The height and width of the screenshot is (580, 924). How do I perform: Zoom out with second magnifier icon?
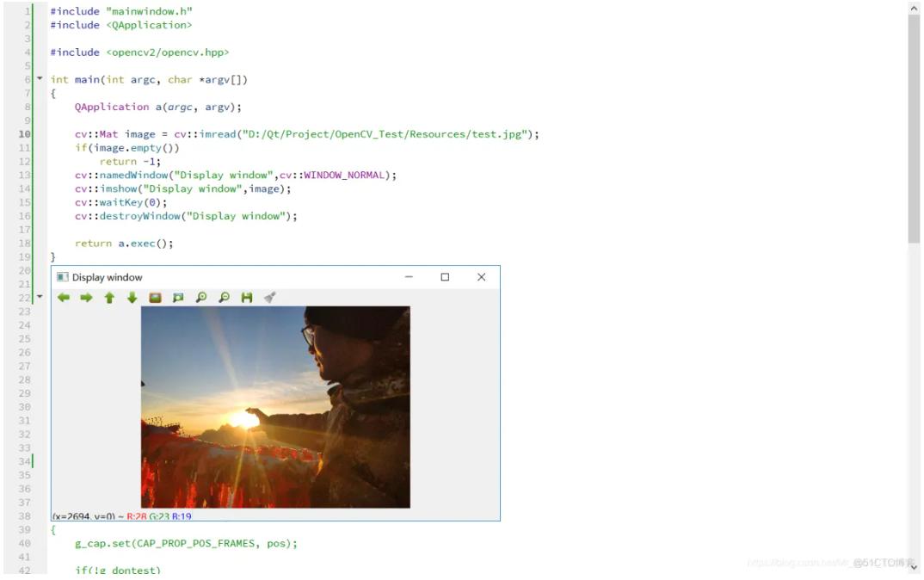pyautogui.click(x=224, y=298)
